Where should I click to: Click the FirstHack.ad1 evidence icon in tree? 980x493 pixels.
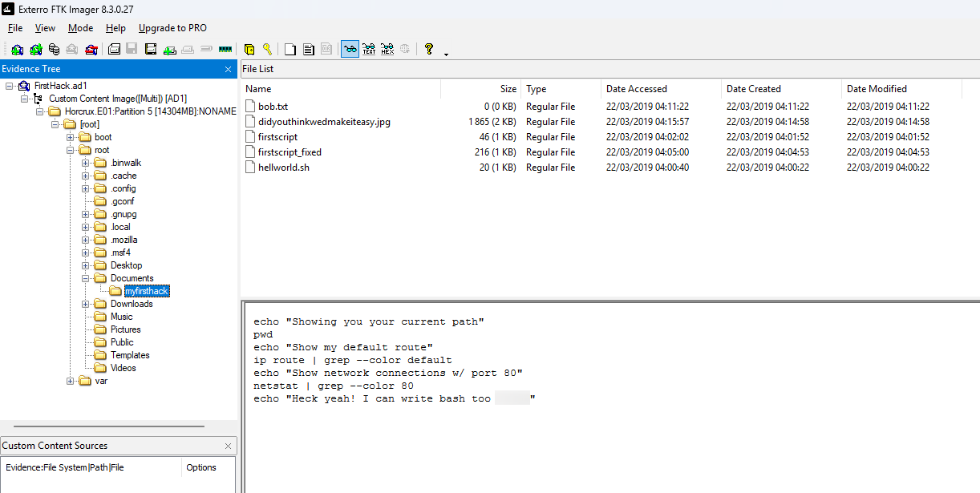click(24, 86)
